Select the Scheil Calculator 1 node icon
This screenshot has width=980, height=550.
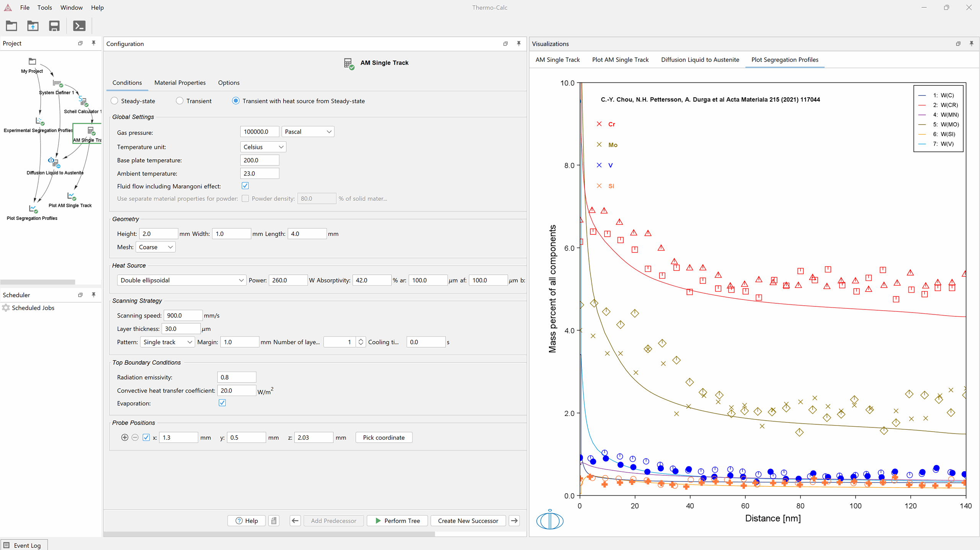tap(83, 101)
